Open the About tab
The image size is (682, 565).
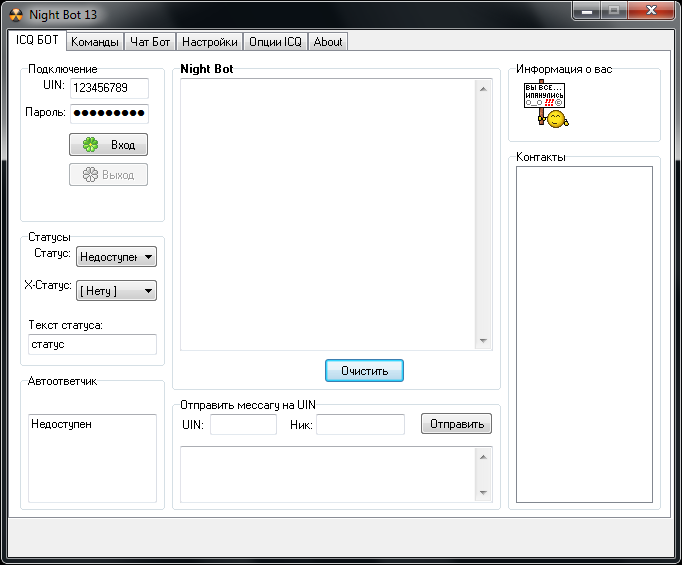coord(328,42)
